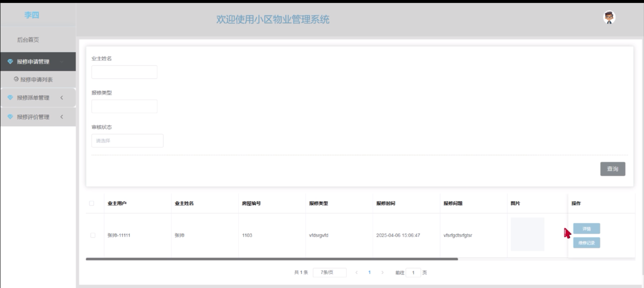Click the 维修记录 button

coord(586,242)
